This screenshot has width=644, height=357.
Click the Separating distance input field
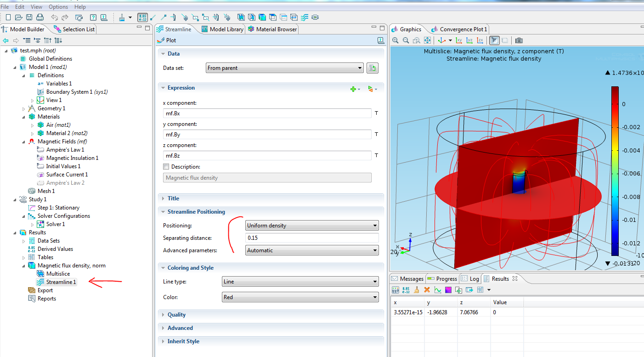(312, 238)
